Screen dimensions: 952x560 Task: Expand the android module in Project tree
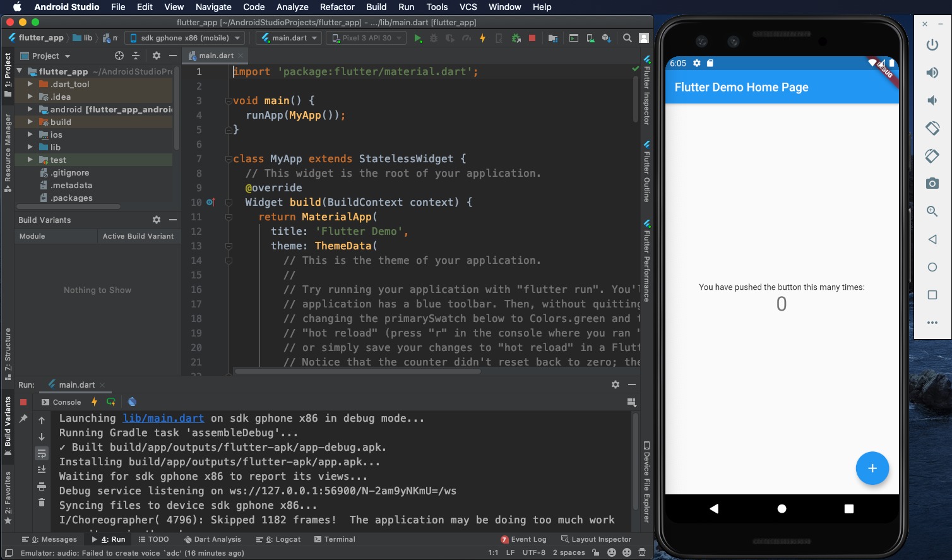[x=30, y=109]
